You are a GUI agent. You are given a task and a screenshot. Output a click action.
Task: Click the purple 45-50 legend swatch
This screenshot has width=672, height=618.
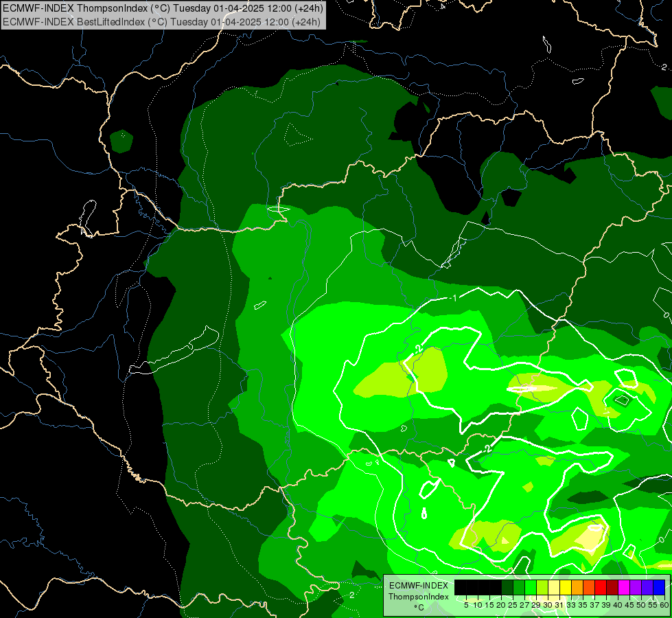click(636, 587)
